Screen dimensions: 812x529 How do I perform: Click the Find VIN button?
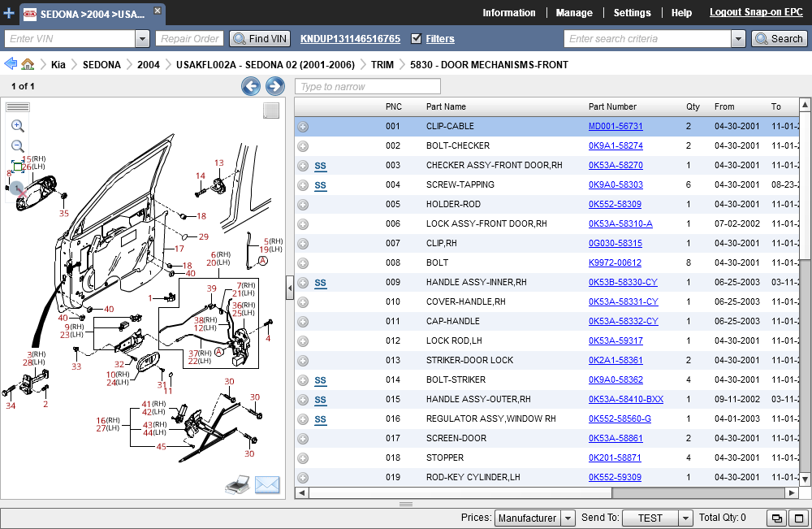[x=260, y=39]
